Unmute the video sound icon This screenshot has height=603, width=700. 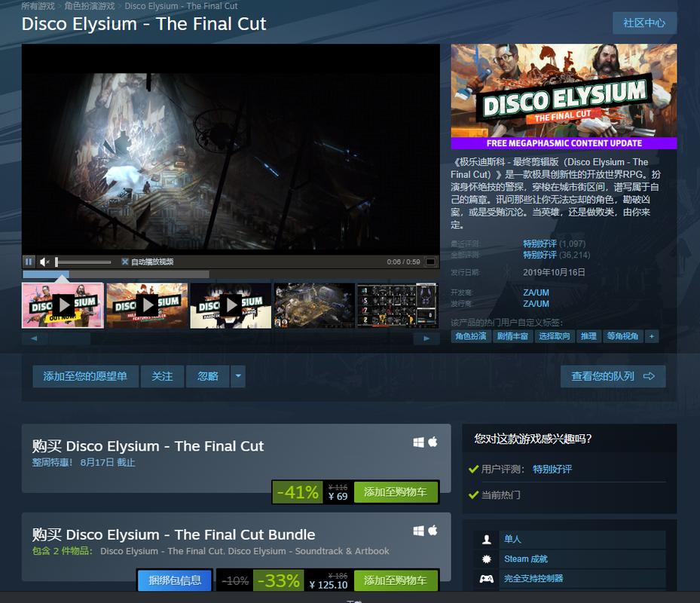point(44,262)
